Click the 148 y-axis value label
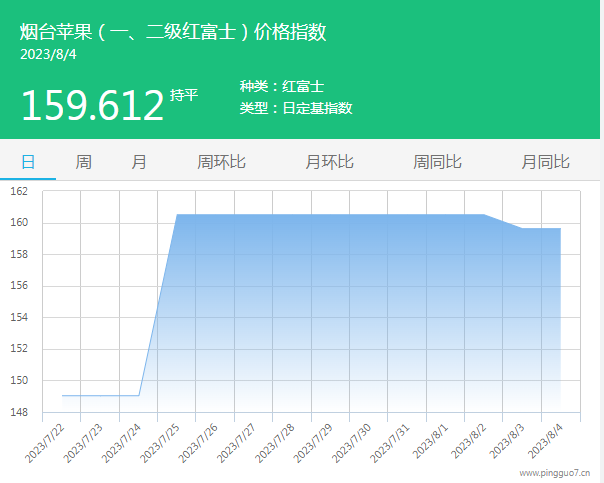Screen dimensions: 604x483 click(x=20, y=412)
